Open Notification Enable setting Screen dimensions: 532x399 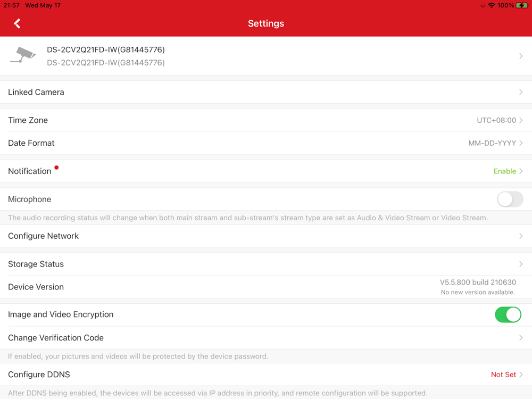tap(508, 171)
